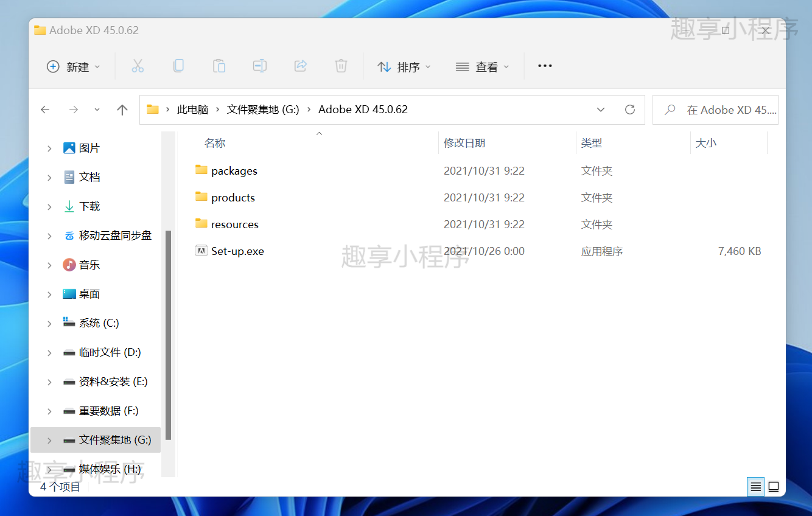Expand the 图片 tree node

[49, 148]
